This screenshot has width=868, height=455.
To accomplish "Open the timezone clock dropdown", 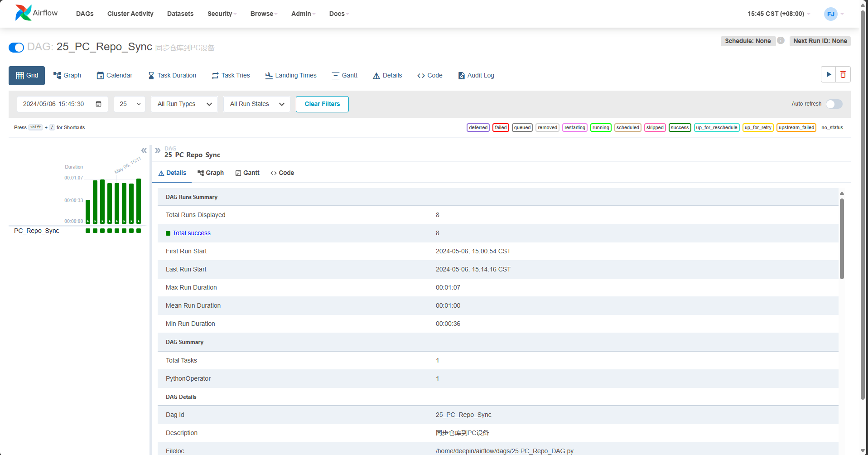I will pos(779,14).
